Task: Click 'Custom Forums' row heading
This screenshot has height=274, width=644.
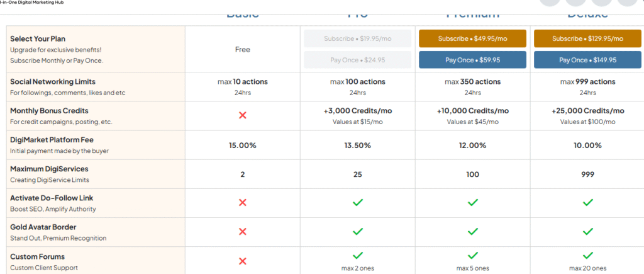Action: coord(37,257)
